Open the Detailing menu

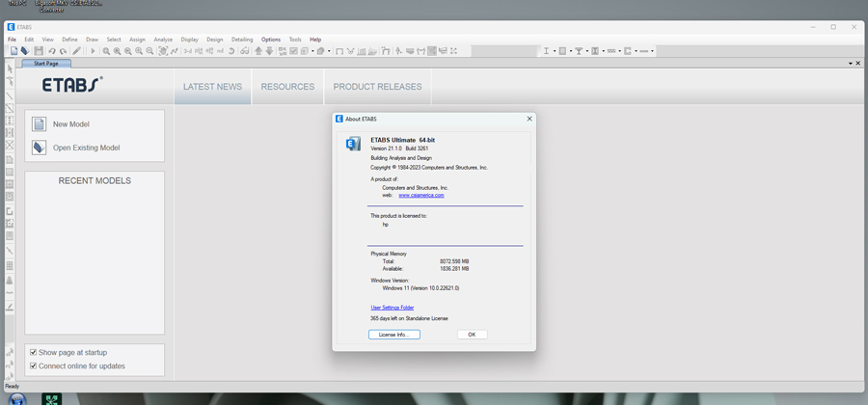pos(242,40)
